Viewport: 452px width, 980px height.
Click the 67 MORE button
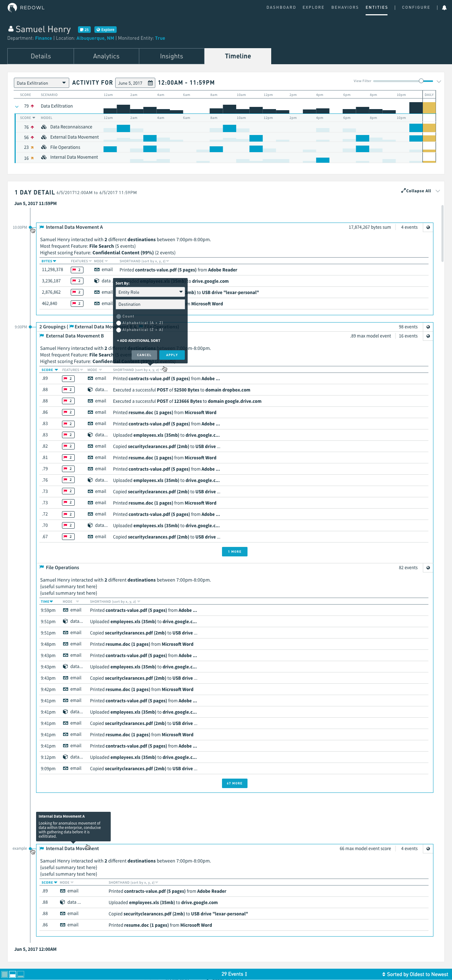234,784
